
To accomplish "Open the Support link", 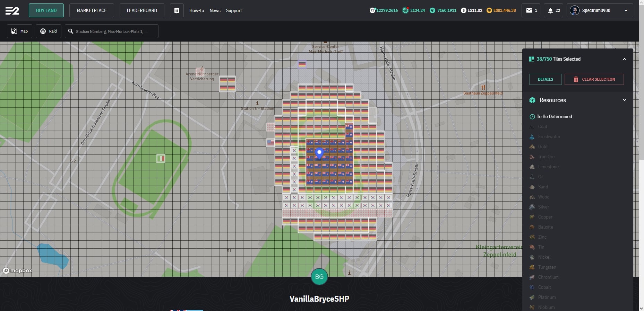I will point(234,10).
